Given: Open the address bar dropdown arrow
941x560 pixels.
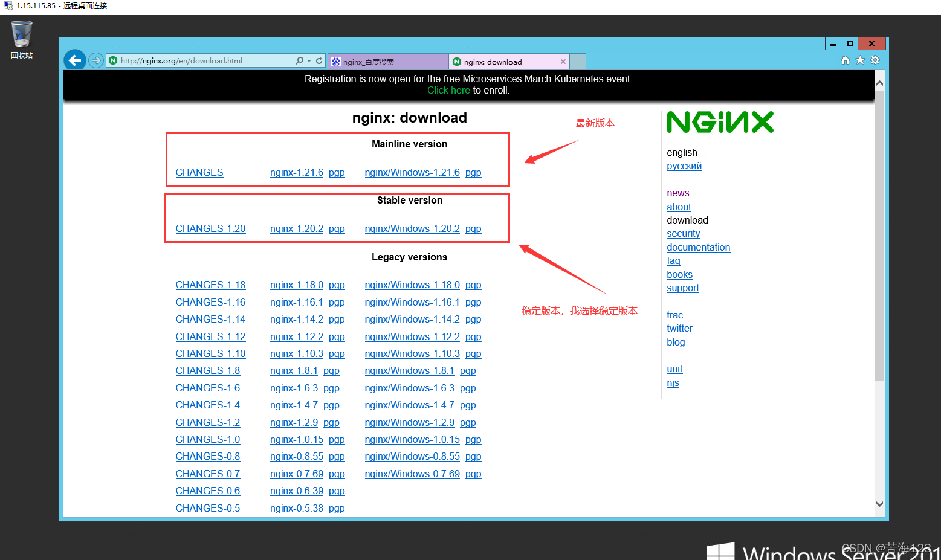Looking at the screenshot, I should coord(309,60).
